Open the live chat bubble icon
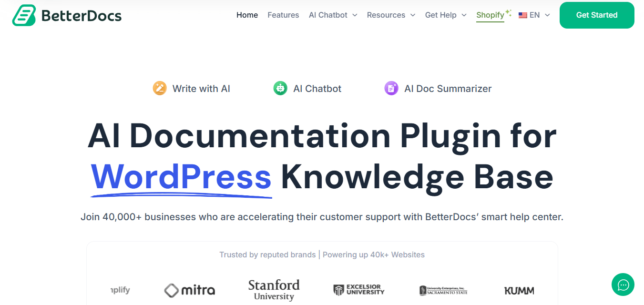Image resolution: width=644 pixels, height=305 pixels. coord(623,285)
